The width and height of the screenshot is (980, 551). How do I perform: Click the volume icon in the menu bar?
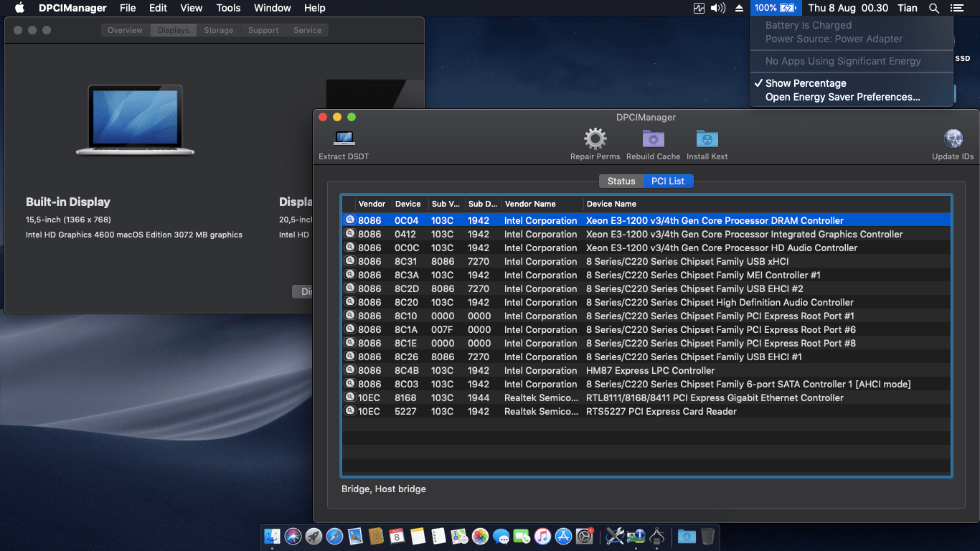(717, 8)
